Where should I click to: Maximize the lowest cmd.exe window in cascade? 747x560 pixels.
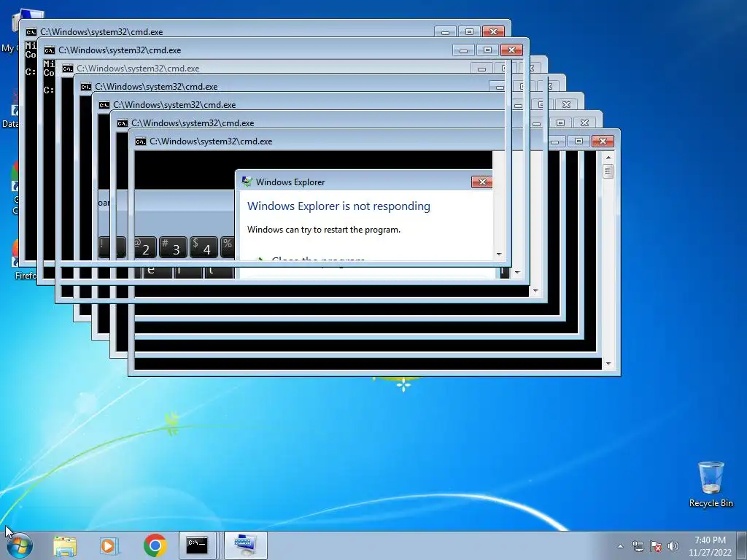[578, 141]
